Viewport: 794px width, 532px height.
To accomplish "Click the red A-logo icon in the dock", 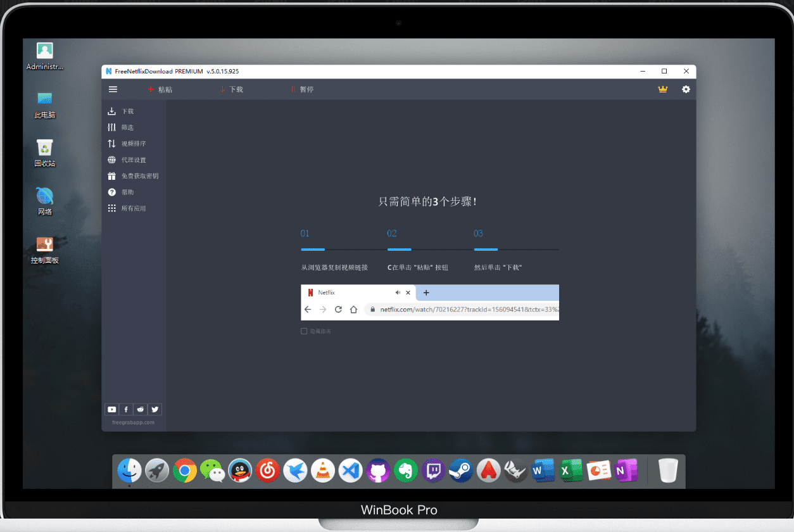I will coord(488,471).
